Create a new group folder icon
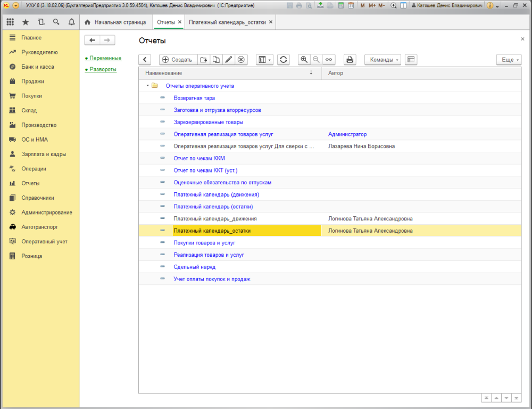Viewport: 532px width, 409px height. coord(204,60)
